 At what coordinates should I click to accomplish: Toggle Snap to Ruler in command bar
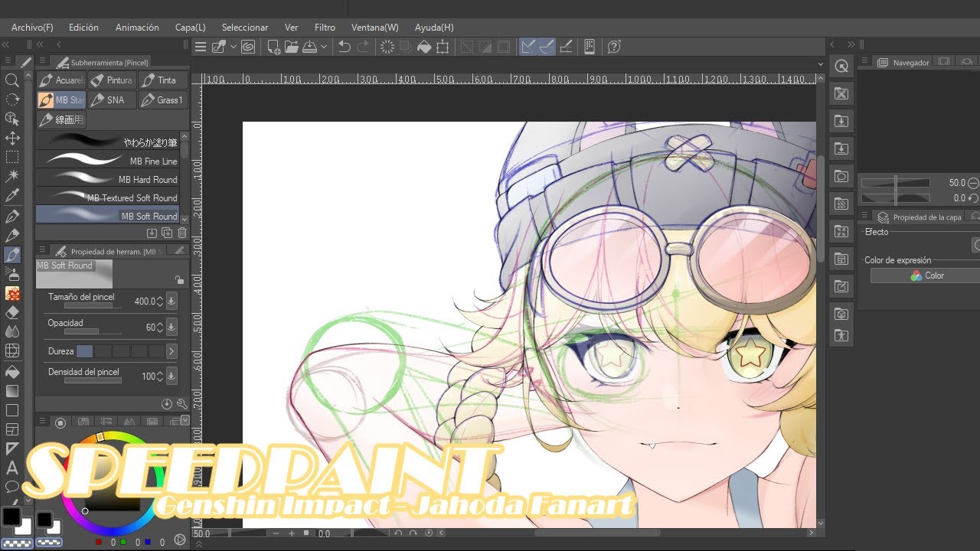click(528, 47)
